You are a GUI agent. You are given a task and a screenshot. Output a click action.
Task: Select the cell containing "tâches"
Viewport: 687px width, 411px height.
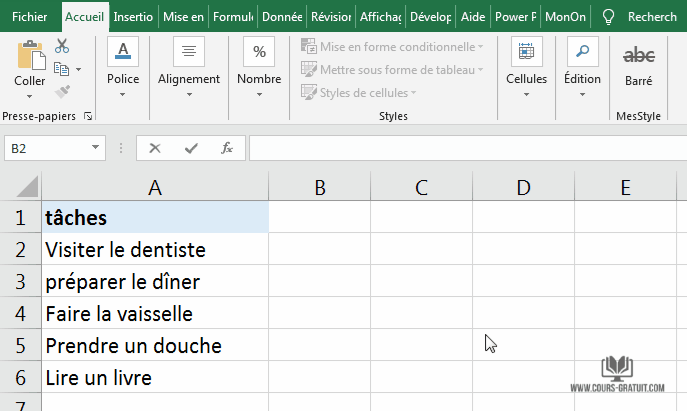point(155,217)
